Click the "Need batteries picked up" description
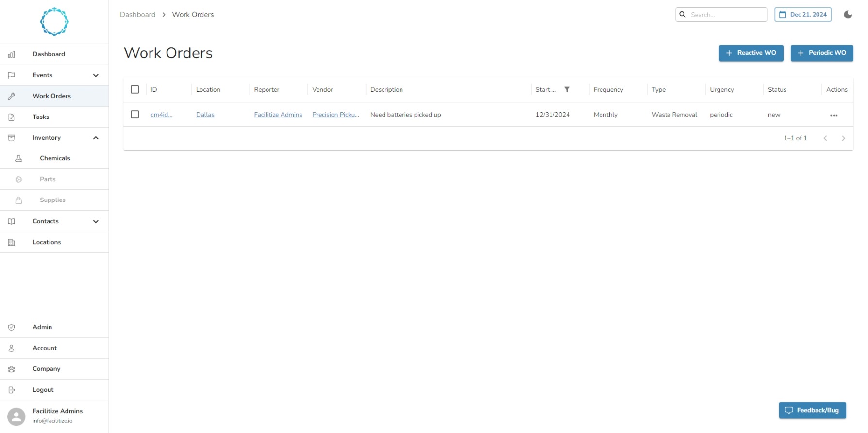Image resolution: width=868 pixels, height=433 pixels. click(405, 115)
